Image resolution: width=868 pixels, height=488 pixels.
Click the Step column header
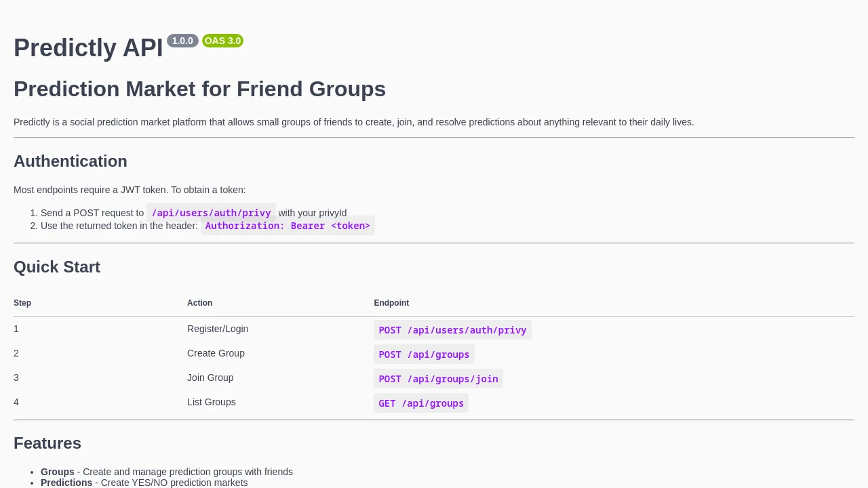coord(22,303)
